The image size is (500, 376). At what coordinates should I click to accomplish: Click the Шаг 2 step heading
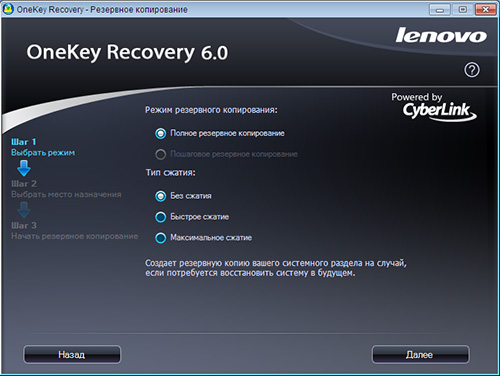click(24, 184)
